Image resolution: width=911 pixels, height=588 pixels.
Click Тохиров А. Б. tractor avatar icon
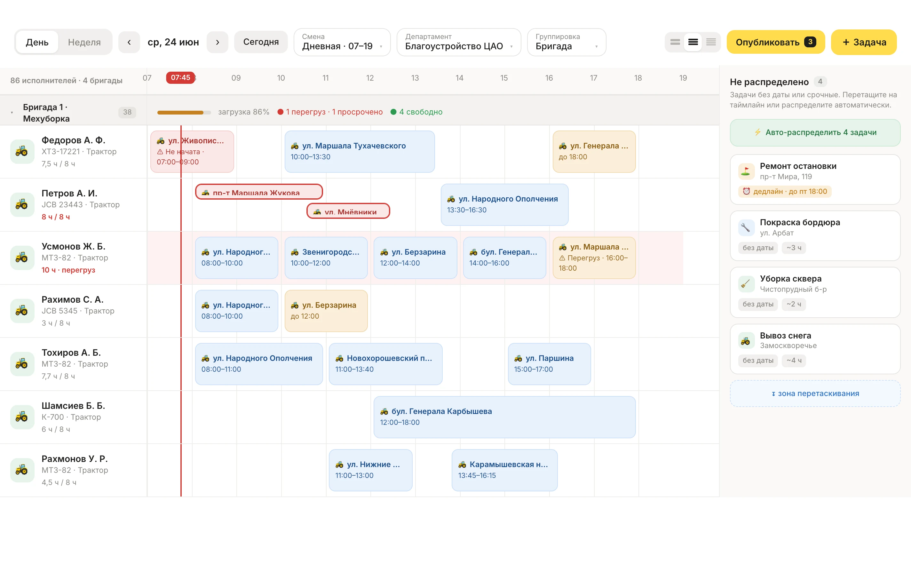22,364
